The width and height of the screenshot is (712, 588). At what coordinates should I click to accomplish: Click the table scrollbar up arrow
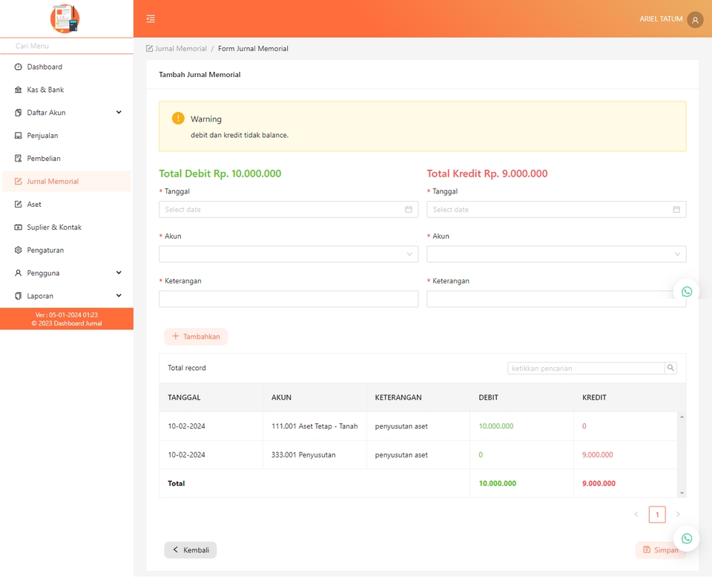point(682,417)
